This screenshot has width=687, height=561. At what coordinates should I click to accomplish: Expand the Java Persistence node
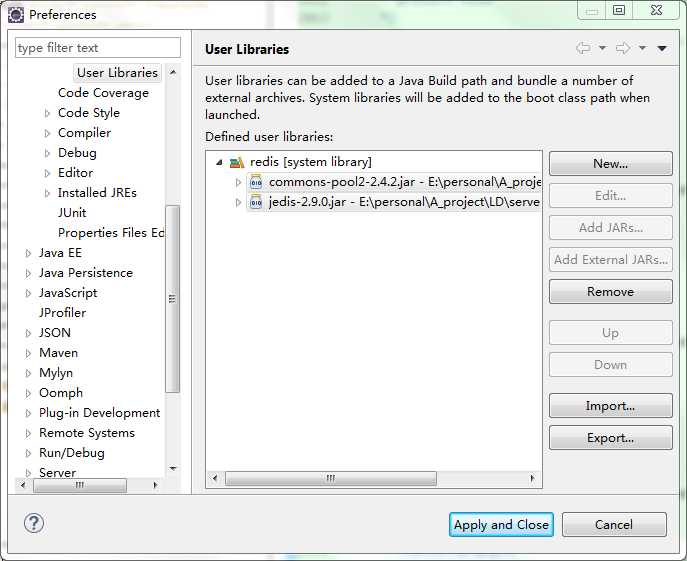pyautogui.click(x=28, y=273)
